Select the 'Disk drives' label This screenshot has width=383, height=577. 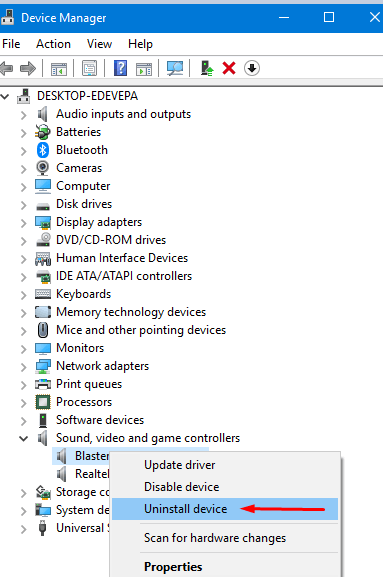[84, 203]
